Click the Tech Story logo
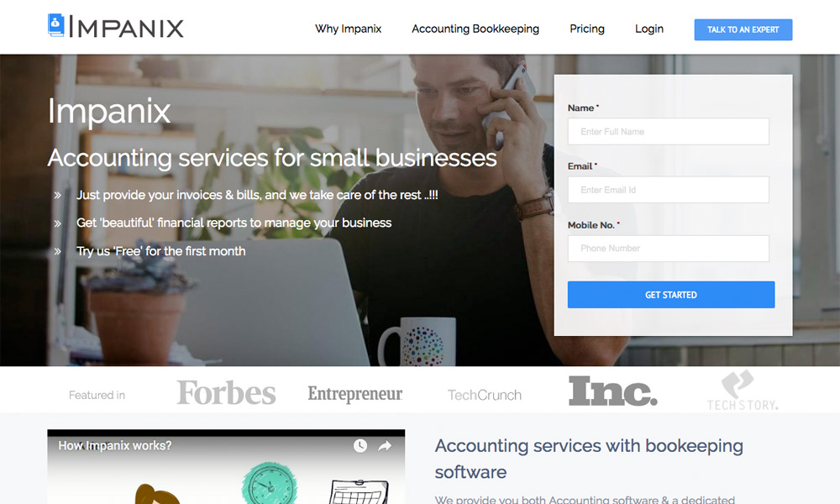Image resolution: width=840 pixels, height=504 pixels. pos(743,391)
